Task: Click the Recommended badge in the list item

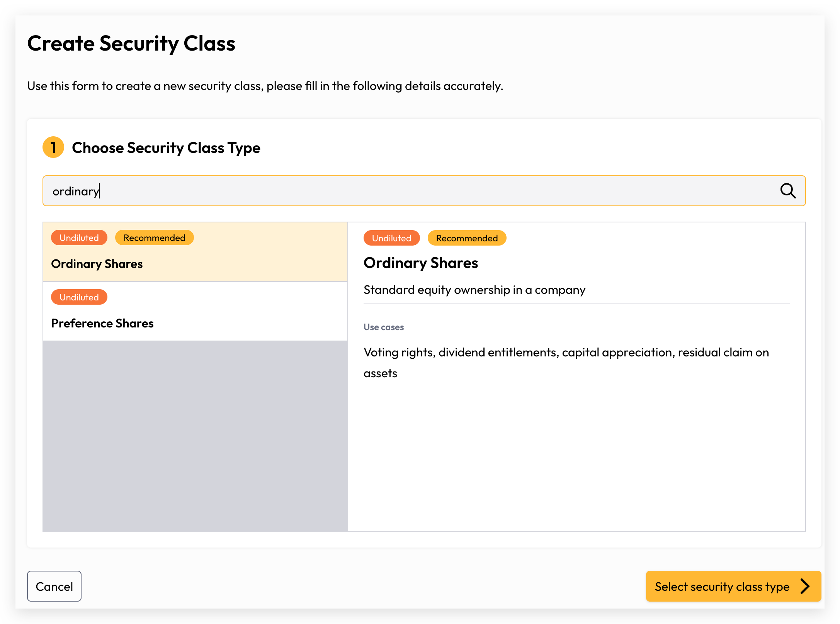Action: pyautogui.click(x=155, y=237)
